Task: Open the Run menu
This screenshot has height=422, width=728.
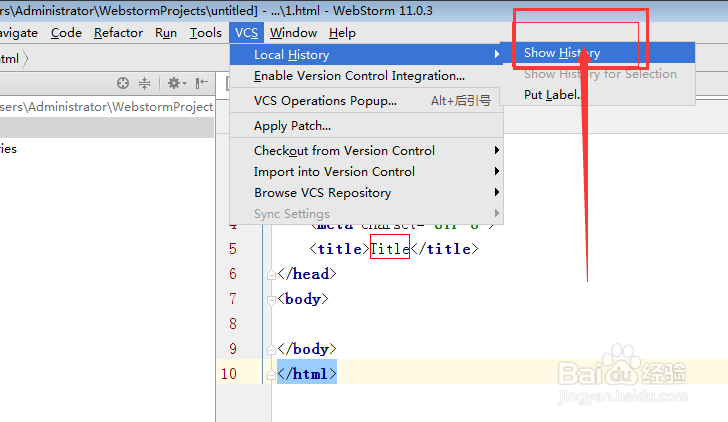Action: 166,33
